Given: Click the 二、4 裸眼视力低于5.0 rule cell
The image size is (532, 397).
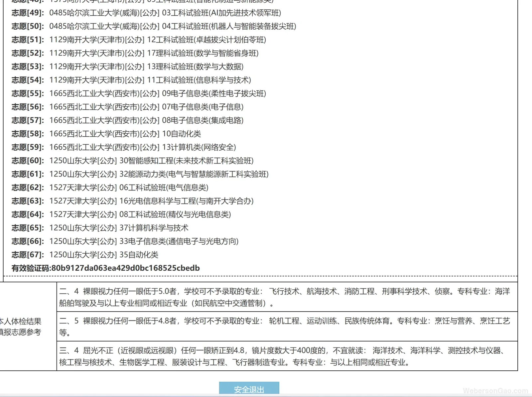Looking at the screenshot, I should (287, 297).
